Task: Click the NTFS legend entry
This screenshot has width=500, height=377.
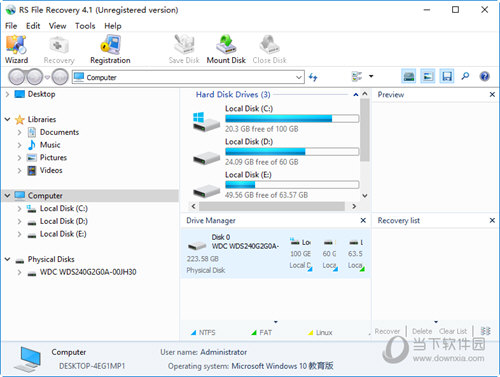Action: (x=203, y=332)
